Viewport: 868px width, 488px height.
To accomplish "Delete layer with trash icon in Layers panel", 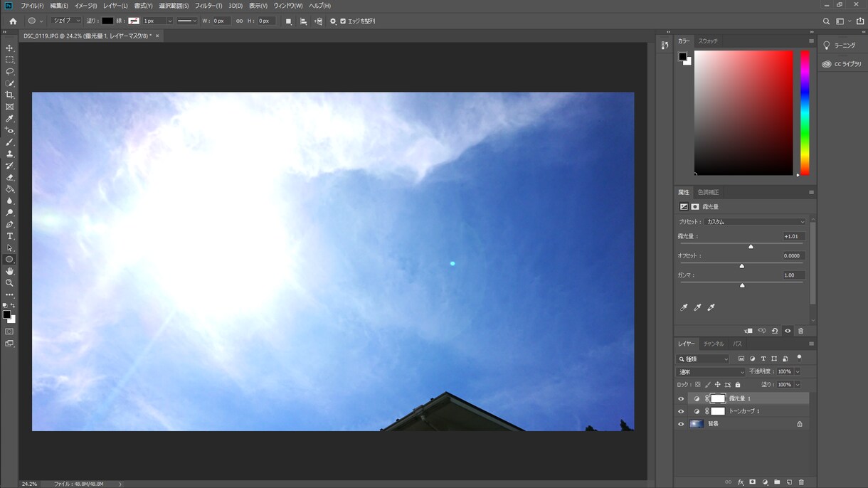I will coord(801,482).
